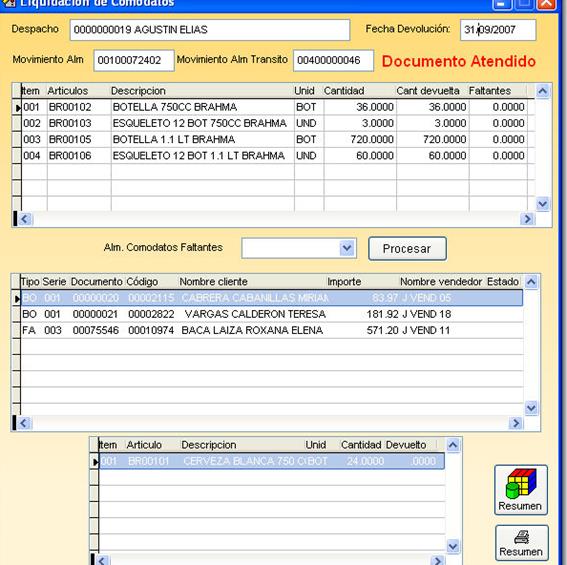Close the Liquidación de Comodatos window
Image resolution: width=567 pixels, height=565 pixels.
(546, 4)
